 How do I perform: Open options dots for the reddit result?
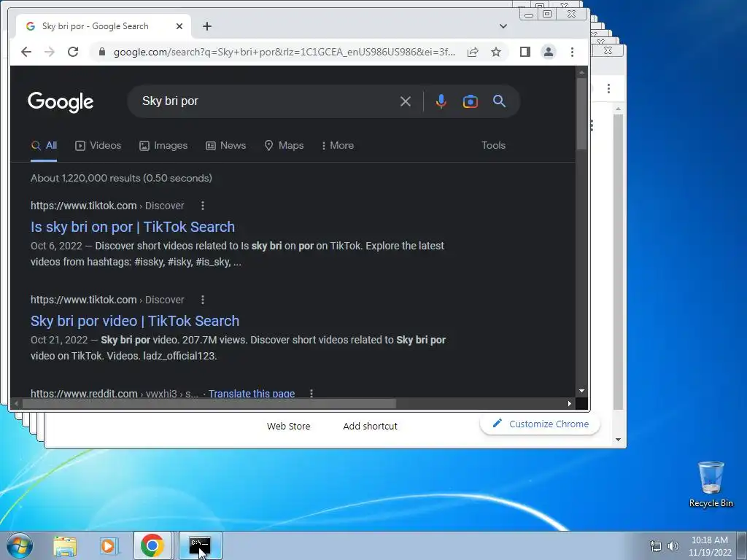pos(311,394)
